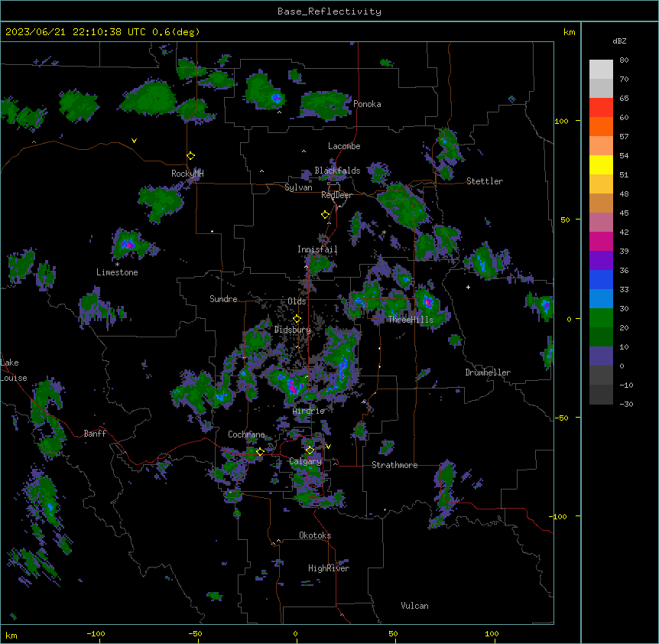Screen dimensions: 659x644
Task: Click the Calgary city label
Action: pyautogui.click(x=306, y=461)
